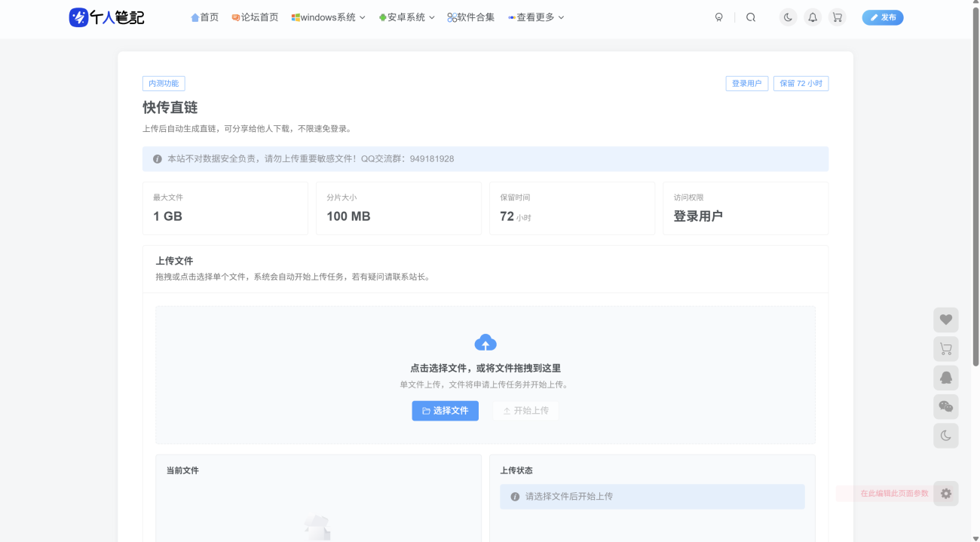
Task: Click the QQ group number 949181928 text
Action: coord(432,159)
